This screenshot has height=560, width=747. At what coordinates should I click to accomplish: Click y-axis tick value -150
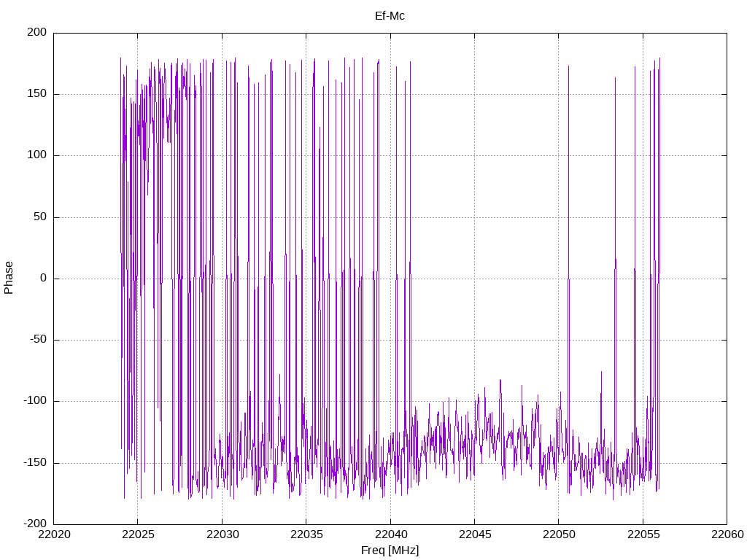click(x=35, y=462)
